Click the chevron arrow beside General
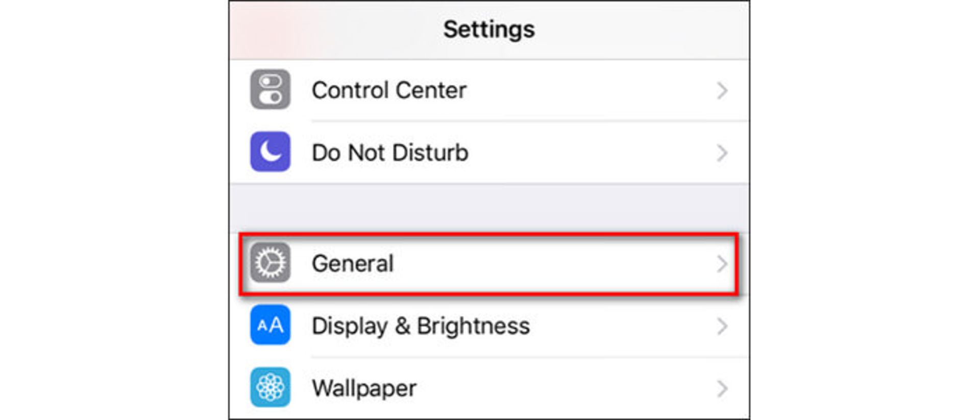Viewport: 980px width, 420px height. [x=722, y=264]
